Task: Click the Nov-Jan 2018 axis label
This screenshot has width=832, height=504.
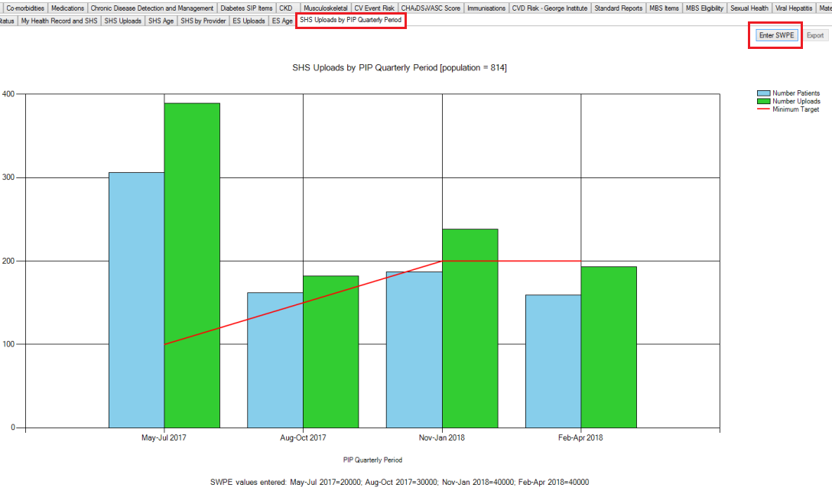Action: [x=441, y=437]
